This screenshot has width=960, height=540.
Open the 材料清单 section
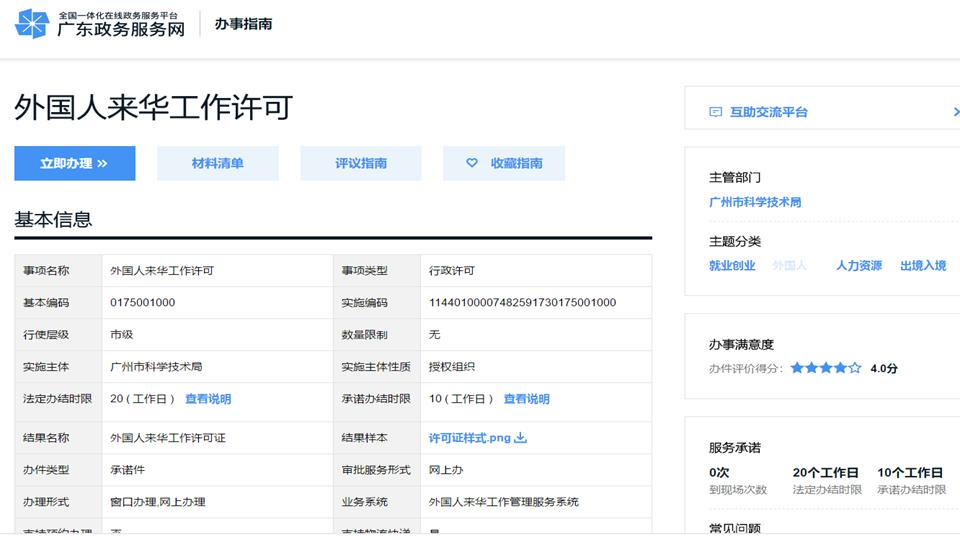click(x=217, y=163)
